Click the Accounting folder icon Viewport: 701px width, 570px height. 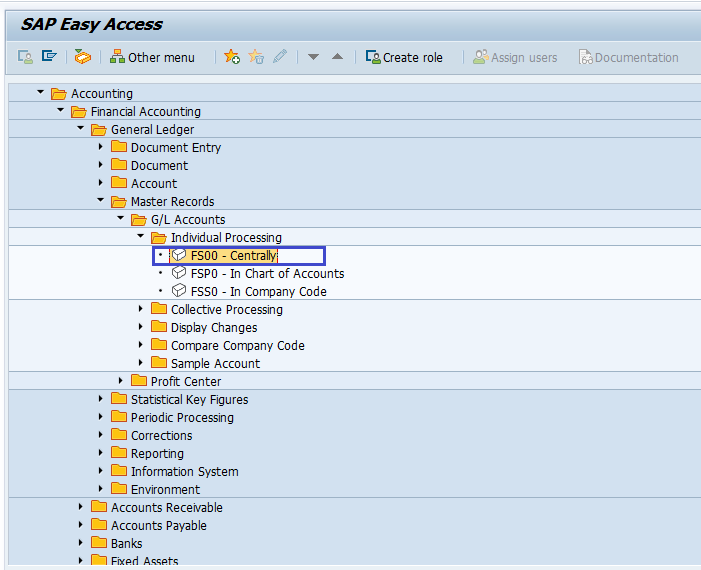point(59,94)
